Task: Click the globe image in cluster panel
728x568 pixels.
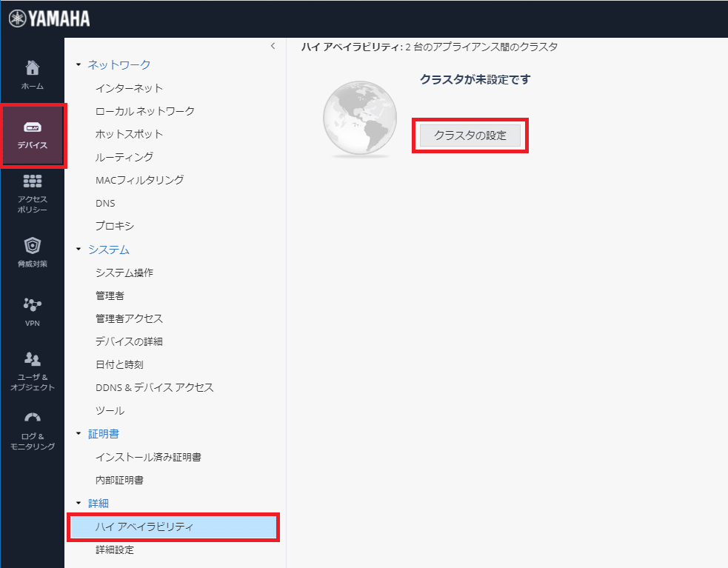Action: click(356, 120)
